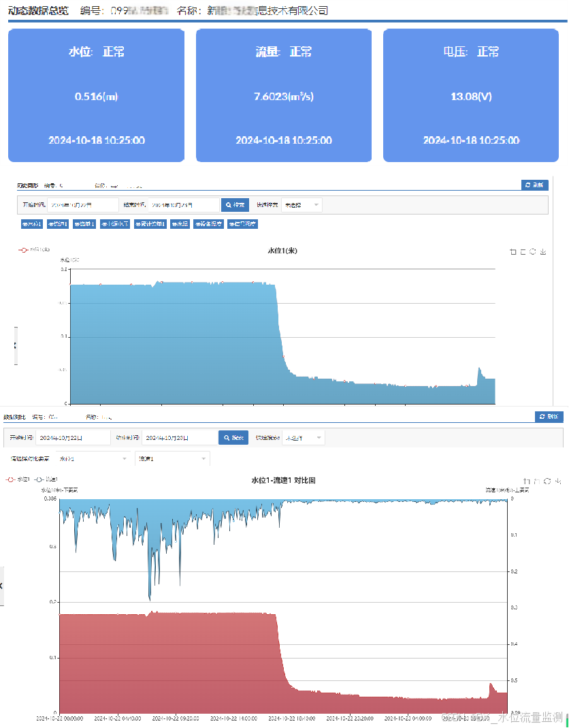Viewport: 569px width, 728px height.
Task: Open the 水位1 comparison type dropdown
Action: (x=93, y=459)
